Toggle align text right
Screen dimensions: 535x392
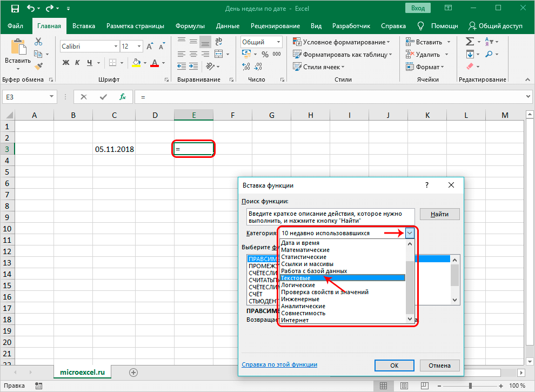tap(205, 54)
